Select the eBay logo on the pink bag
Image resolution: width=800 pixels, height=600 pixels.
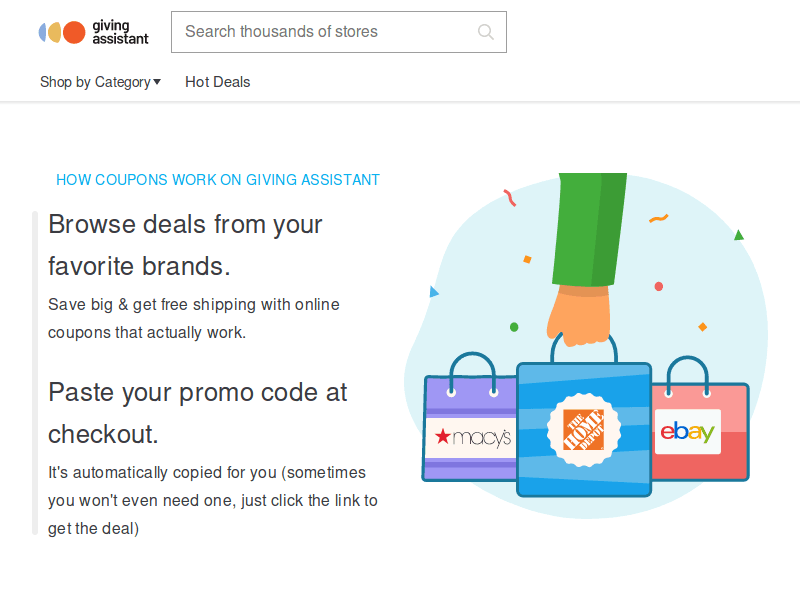click(691, 430)
